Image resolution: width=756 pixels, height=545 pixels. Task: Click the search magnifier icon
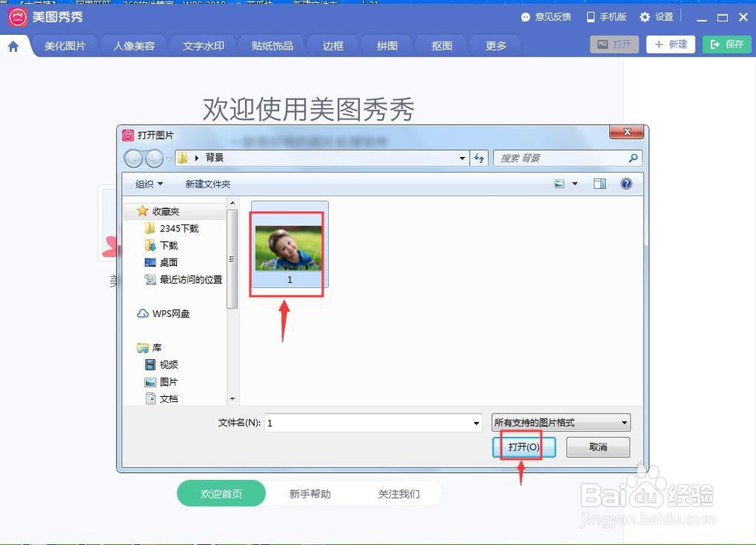pyautogui.click(x=633, y=157)
